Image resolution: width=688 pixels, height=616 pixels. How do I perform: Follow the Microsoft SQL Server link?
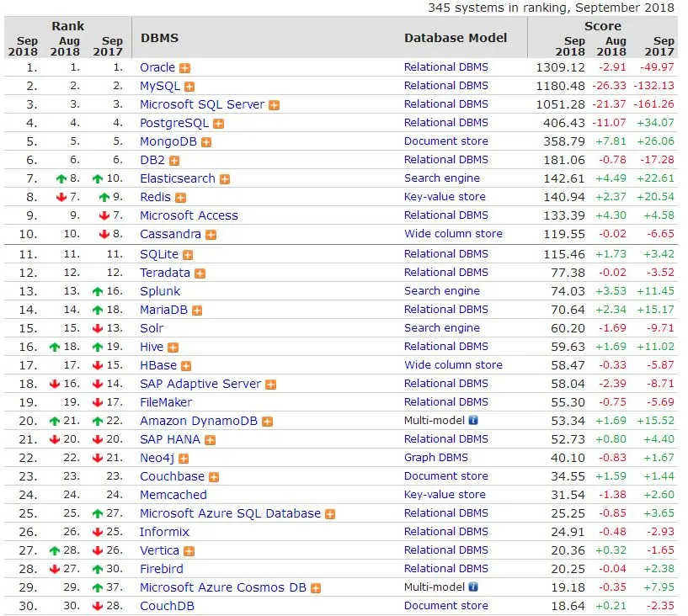click(202, 104)
